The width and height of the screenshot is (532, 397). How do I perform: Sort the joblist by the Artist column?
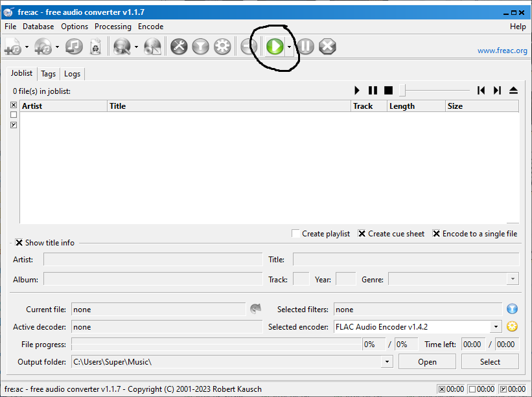64,106
